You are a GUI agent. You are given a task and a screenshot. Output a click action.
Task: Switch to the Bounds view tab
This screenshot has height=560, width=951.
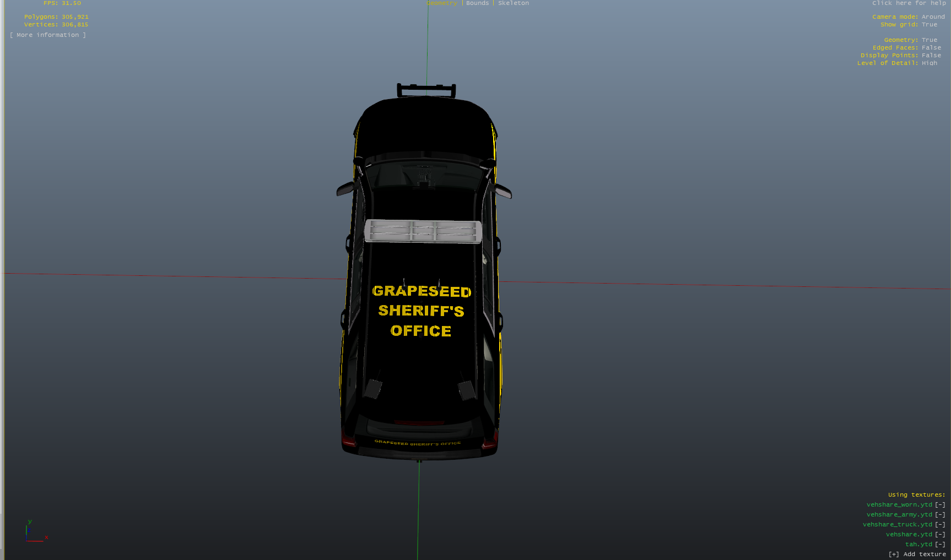pyautogui.click(x=477, y=3)
